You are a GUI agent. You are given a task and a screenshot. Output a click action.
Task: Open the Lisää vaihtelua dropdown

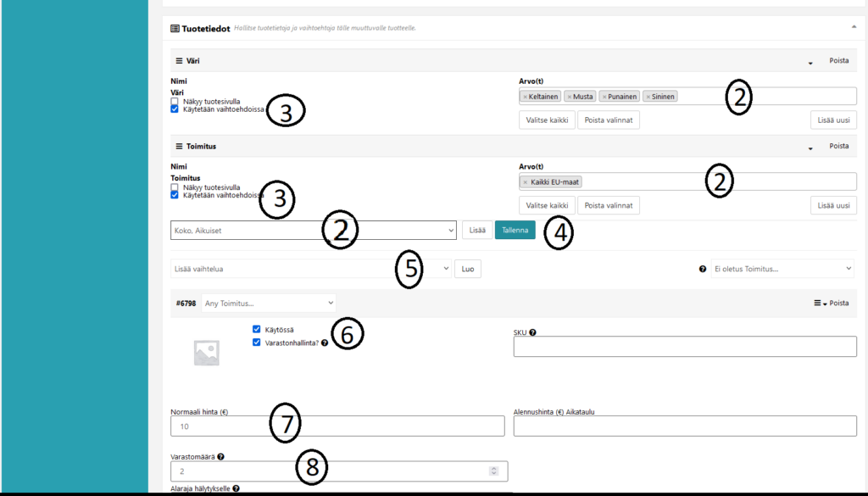[x=311, y=269]
